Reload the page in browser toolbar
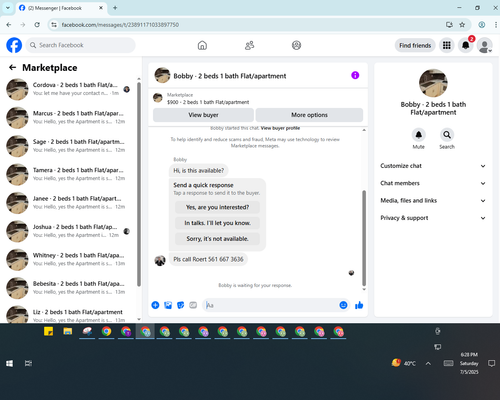The image size is (500, 400). pyautogui.click(x=37, y=25)
